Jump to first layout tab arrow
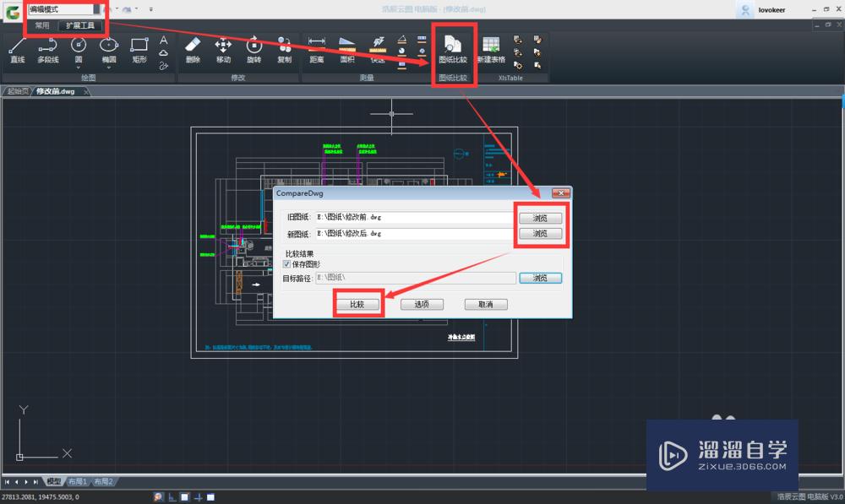The width and height of the screenshot is (845, 504). tap(7, 482)
